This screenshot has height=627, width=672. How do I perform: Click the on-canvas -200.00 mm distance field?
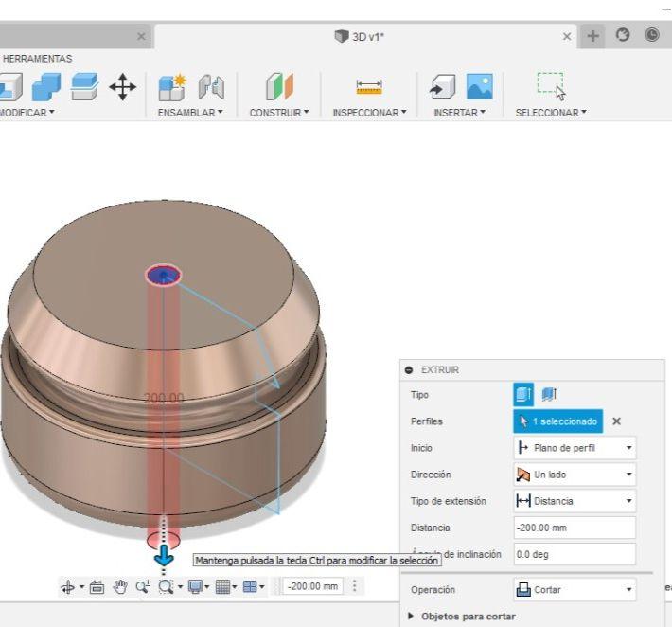point(313,586)
